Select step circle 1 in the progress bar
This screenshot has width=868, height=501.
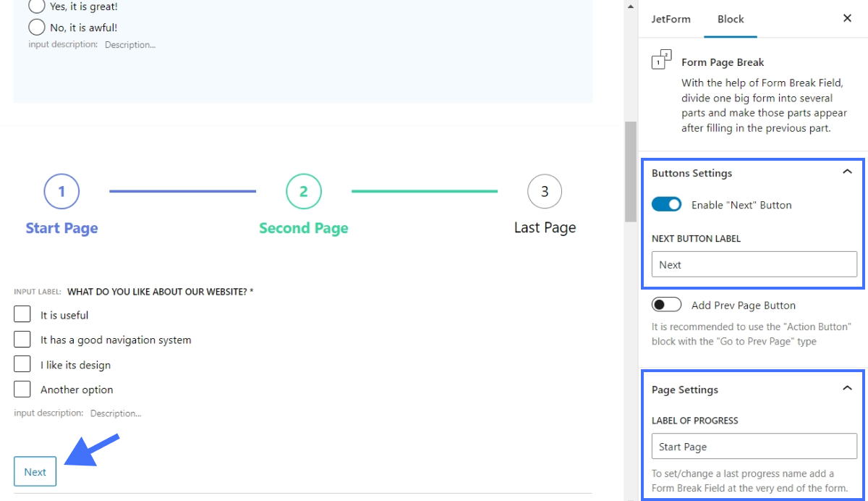coord(61,191)
